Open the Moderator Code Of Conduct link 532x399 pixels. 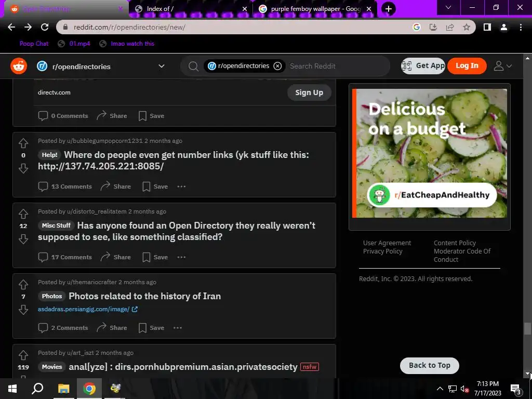coord(462,255)
